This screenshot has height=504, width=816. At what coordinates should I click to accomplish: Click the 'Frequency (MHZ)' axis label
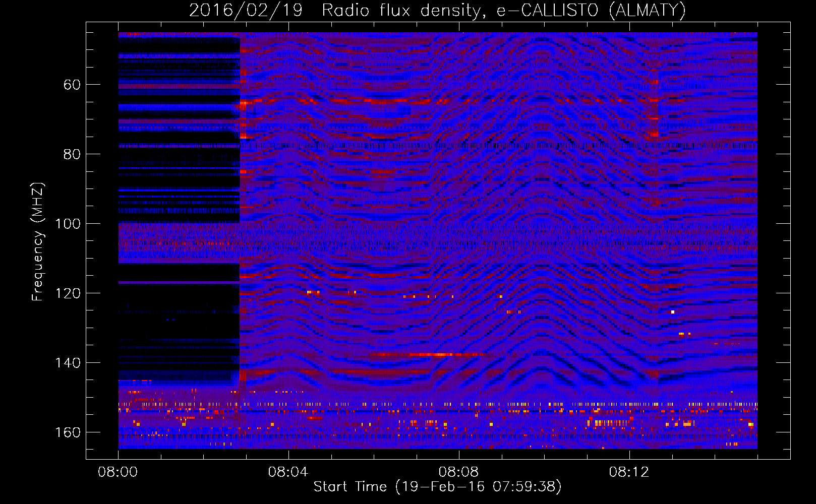click(x=38, y=242)
